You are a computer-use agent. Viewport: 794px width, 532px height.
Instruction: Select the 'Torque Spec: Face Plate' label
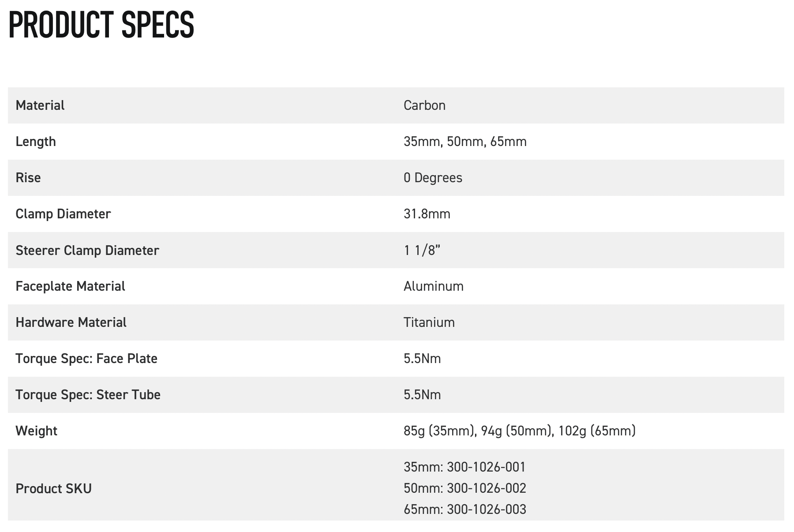[86, 359]
